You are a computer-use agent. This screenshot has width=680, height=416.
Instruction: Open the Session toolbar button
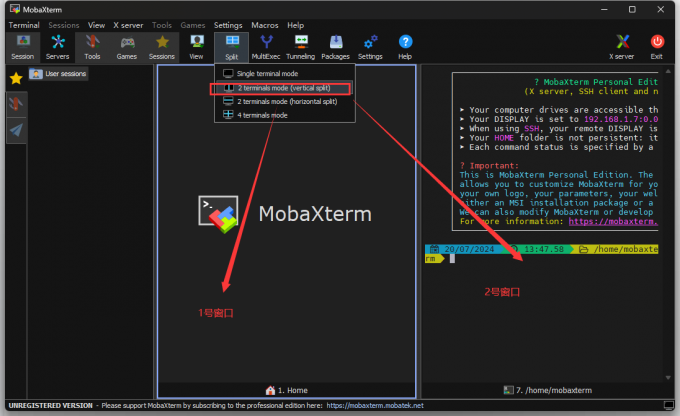pyautogui.click(x=23, y=47)
